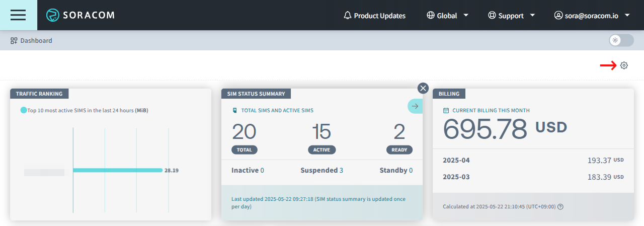The height and width of the screenshot is (226, 644).
Task: Click the READY badge
Action: (399, 149)
